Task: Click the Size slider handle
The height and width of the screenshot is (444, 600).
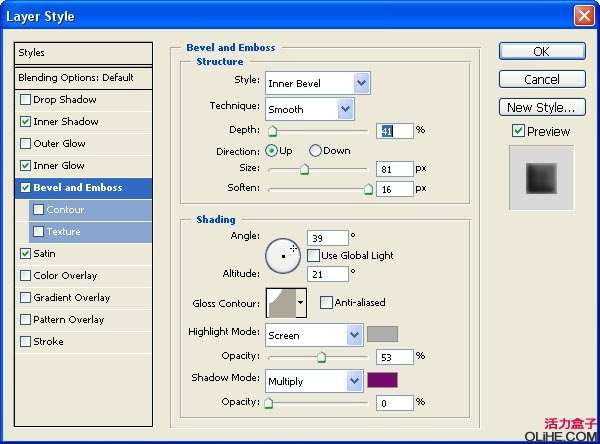Action: 304,170
